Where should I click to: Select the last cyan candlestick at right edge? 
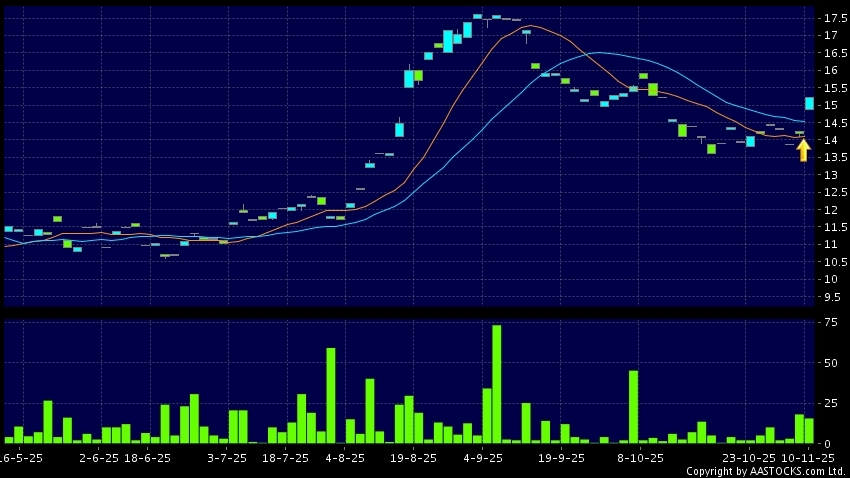pyautogui.click(x=809, y=103)
